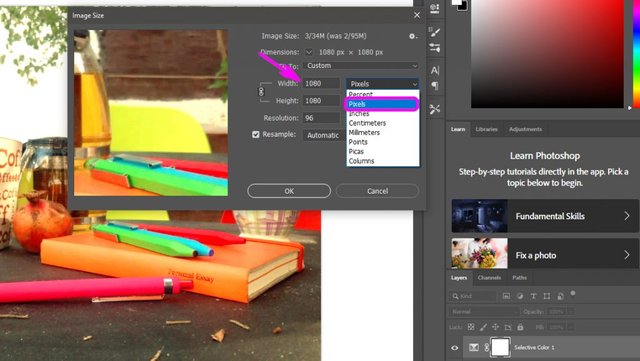Choose Pixels from the unit list
This screenshot has height=361, width=640.
[383, 104]
